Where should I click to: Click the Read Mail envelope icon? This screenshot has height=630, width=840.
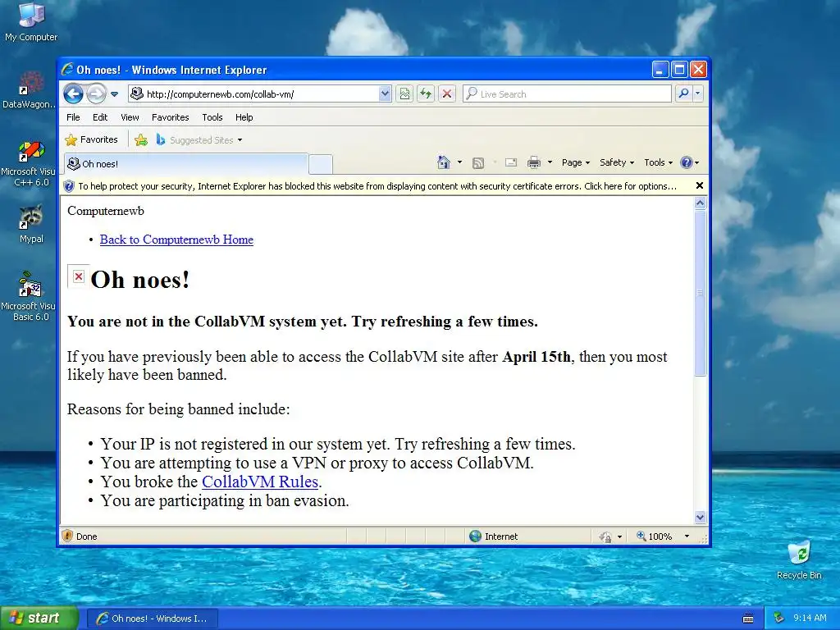(x=510, y=162)
